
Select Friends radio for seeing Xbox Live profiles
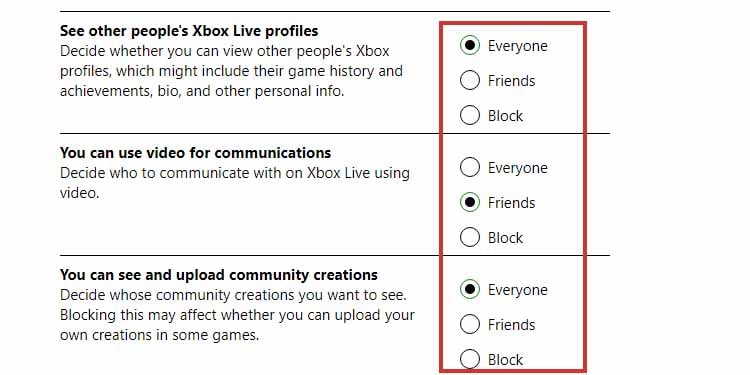(x=470, y=80)
